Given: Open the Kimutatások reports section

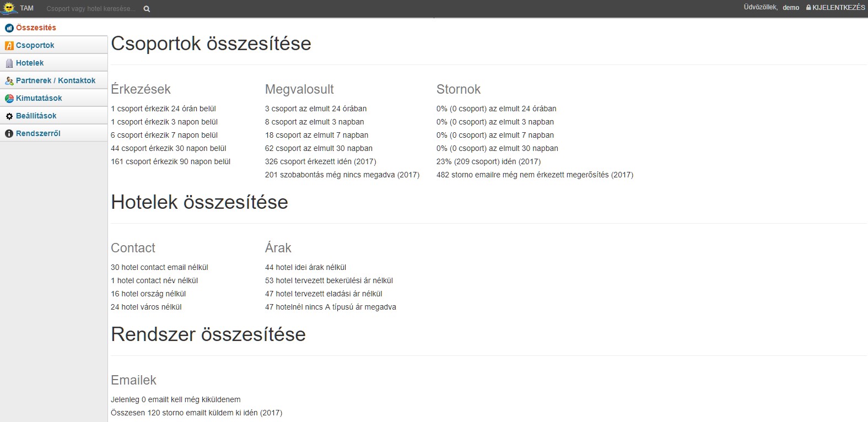Looking at the screenshot, I should (39, 99).
